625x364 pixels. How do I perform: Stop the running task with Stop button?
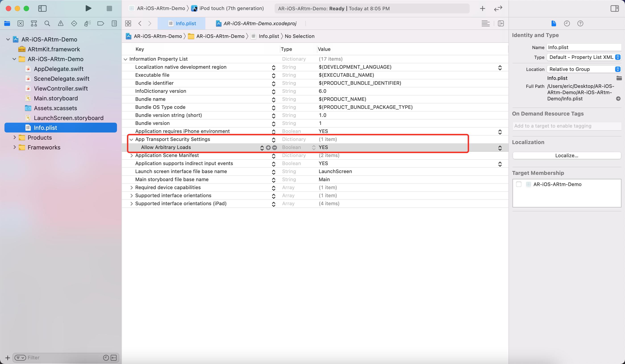coord(109,8)
